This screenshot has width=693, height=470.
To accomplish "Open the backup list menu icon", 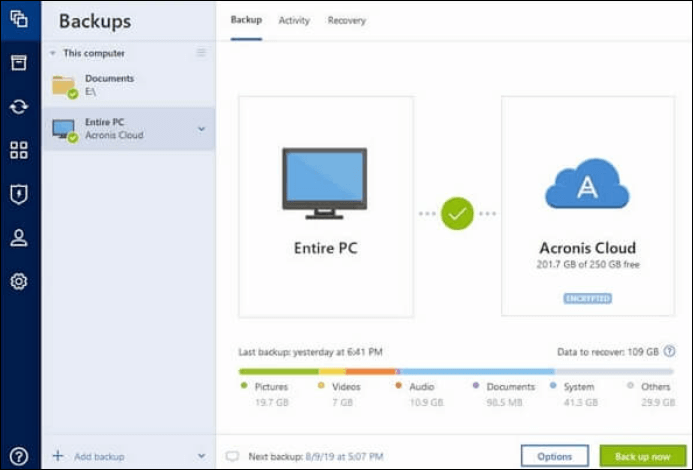I will pyautogui.click(x=201, y=53).
